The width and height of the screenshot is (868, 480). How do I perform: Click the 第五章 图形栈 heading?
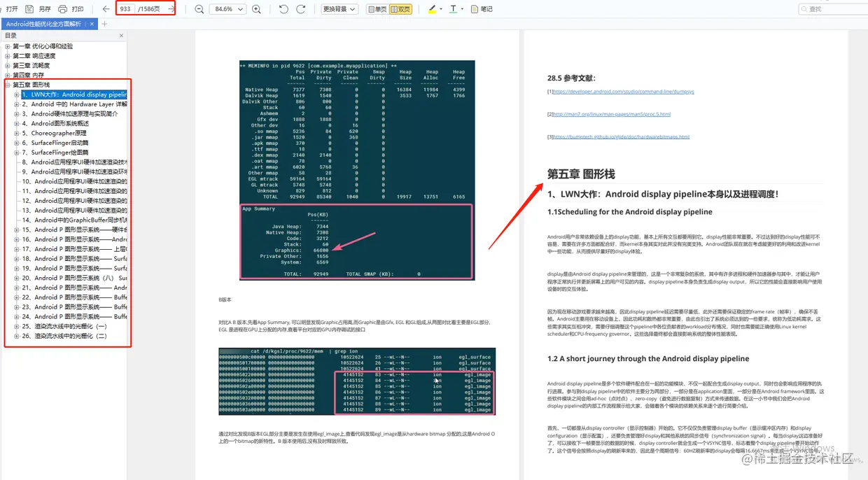pos(581,174)
